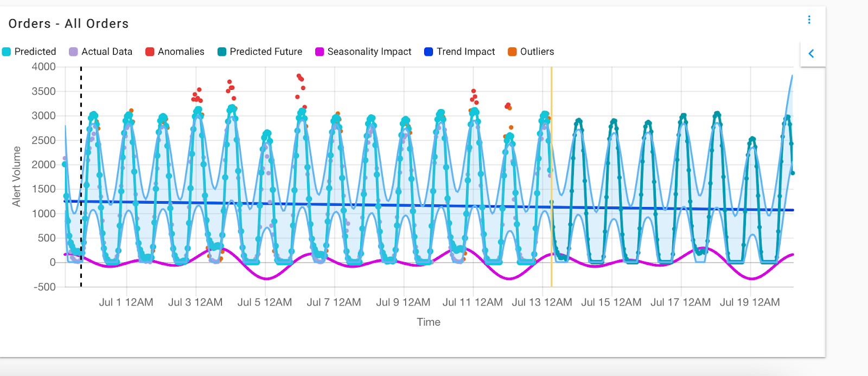Click the teal Predicted Future swatch
This screenshot has height=376, width=868.
(222, 51)
